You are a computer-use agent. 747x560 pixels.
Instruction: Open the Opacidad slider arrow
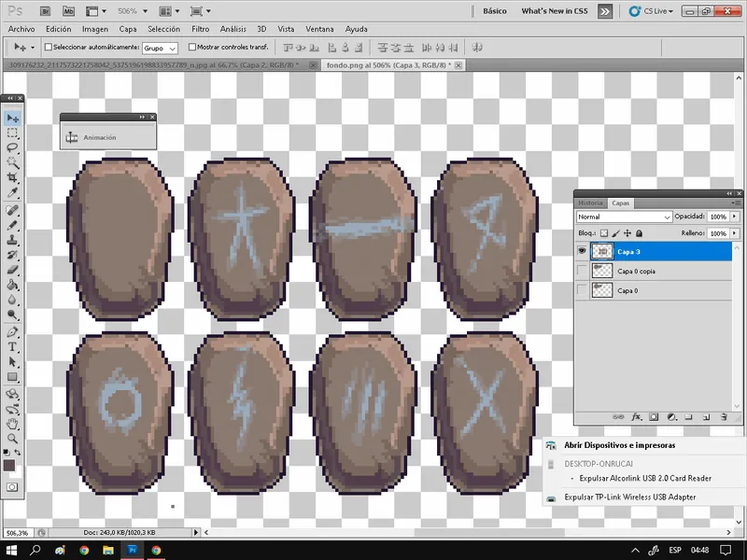pos(734,217)
